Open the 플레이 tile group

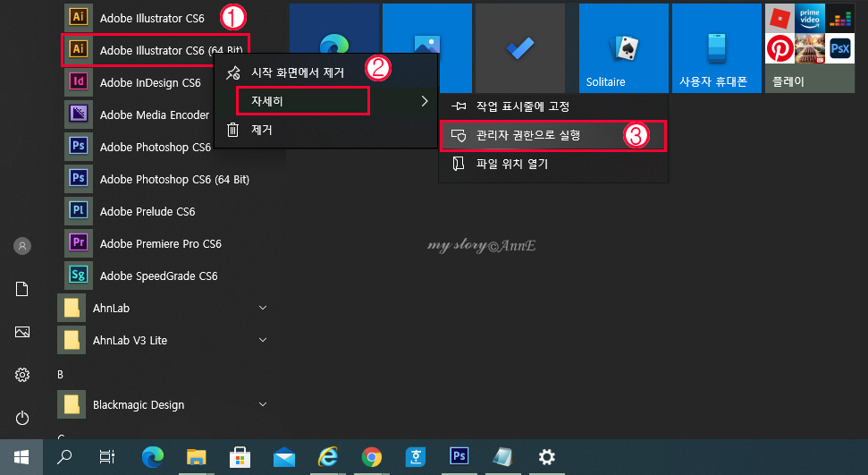[x=809, y=47]
